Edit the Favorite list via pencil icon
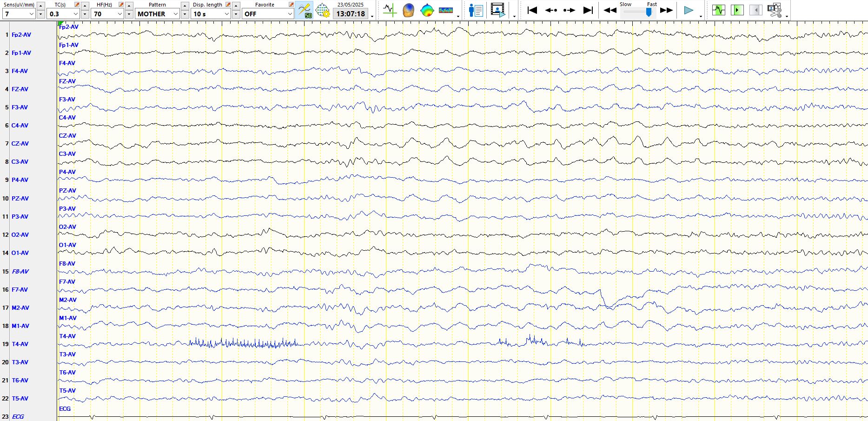Screen dimensions: 868x421 pyautogui.click(x=291, y=5)
